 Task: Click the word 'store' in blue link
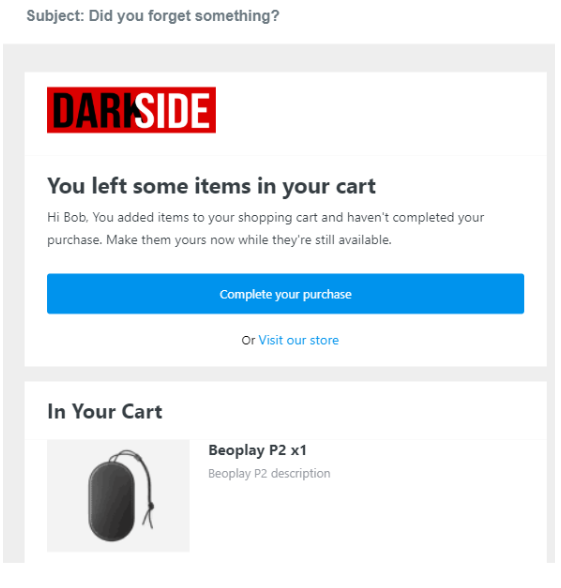[324, 340]
